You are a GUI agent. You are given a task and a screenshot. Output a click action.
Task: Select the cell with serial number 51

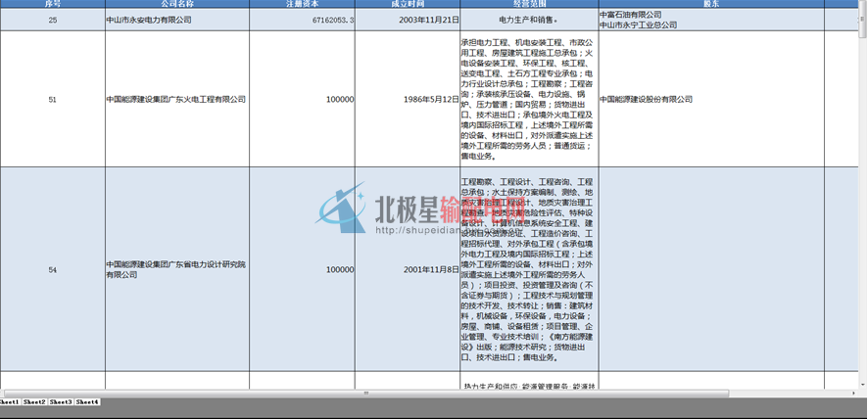point(53,99)
